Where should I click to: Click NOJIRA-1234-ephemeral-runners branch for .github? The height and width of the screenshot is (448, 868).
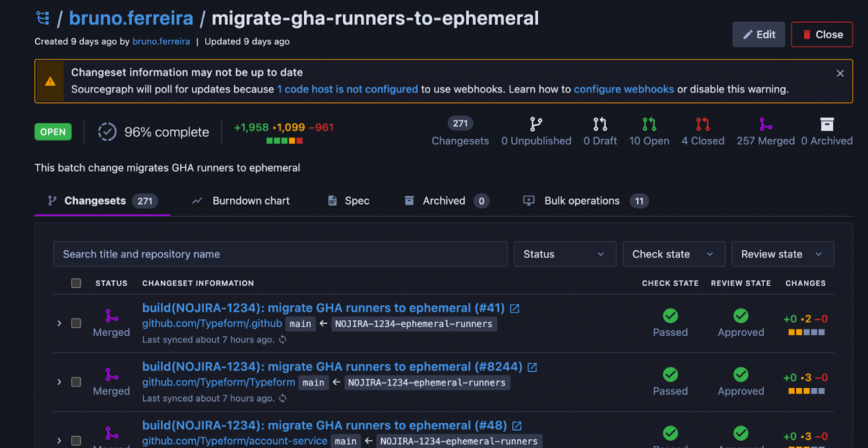point(414,323)
